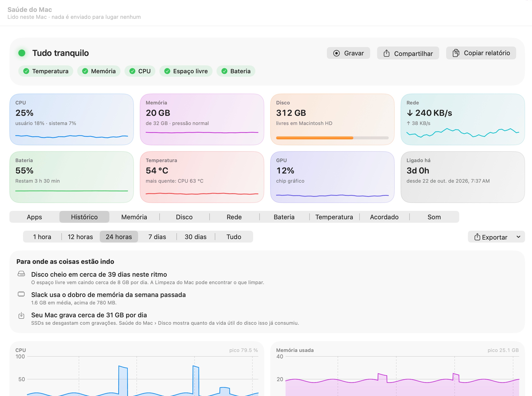The height and width of the screenshot is (396, 532).
Task: Click the download icon beside Seu Mac grava
Action: pyautogui.click(x=21, y=315)
